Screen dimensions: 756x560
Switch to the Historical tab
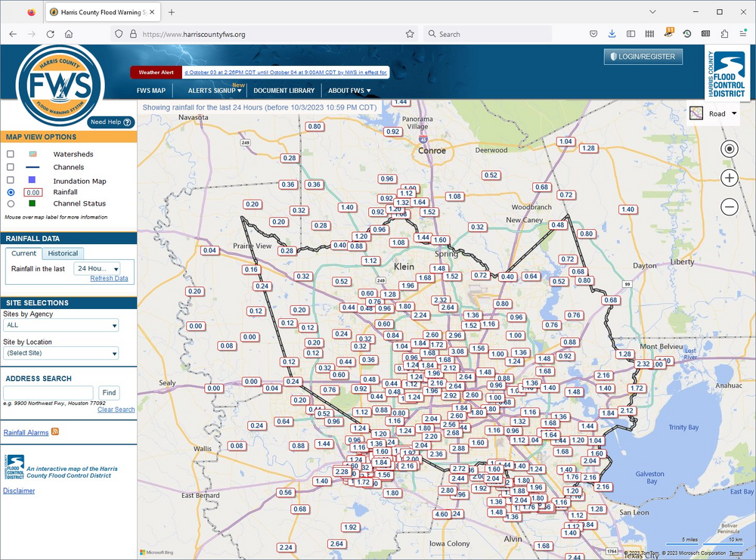[63, 253]
